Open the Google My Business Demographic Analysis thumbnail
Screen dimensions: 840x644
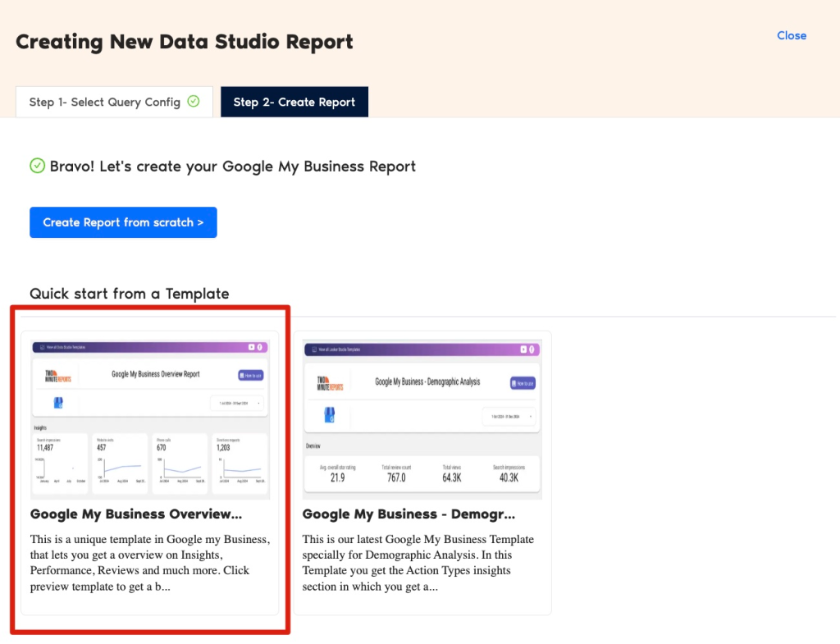tap(422, 419)
